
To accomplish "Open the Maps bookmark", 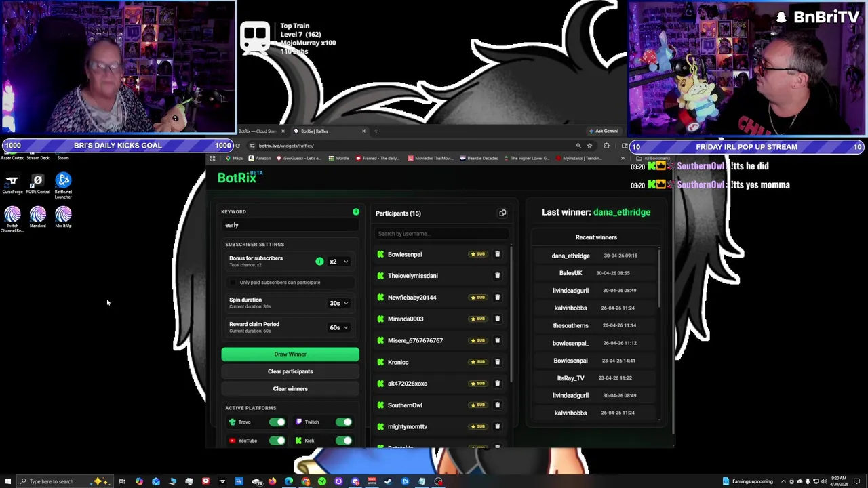I will (235, 159).
